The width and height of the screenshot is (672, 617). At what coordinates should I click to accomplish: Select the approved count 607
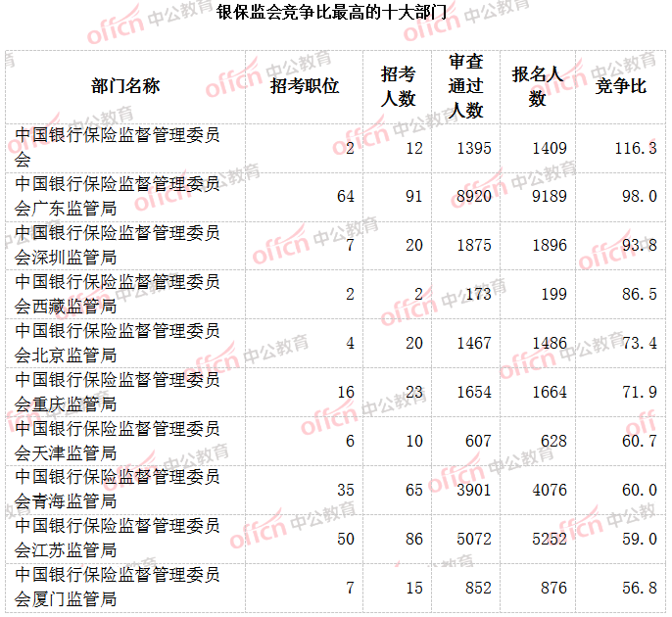tap(478, 441)
